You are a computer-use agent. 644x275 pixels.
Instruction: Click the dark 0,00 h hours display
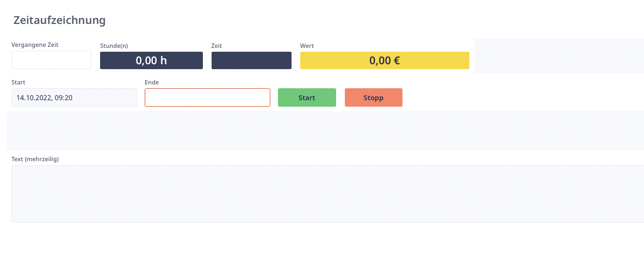pyautogui.click(x=151, y=60)
